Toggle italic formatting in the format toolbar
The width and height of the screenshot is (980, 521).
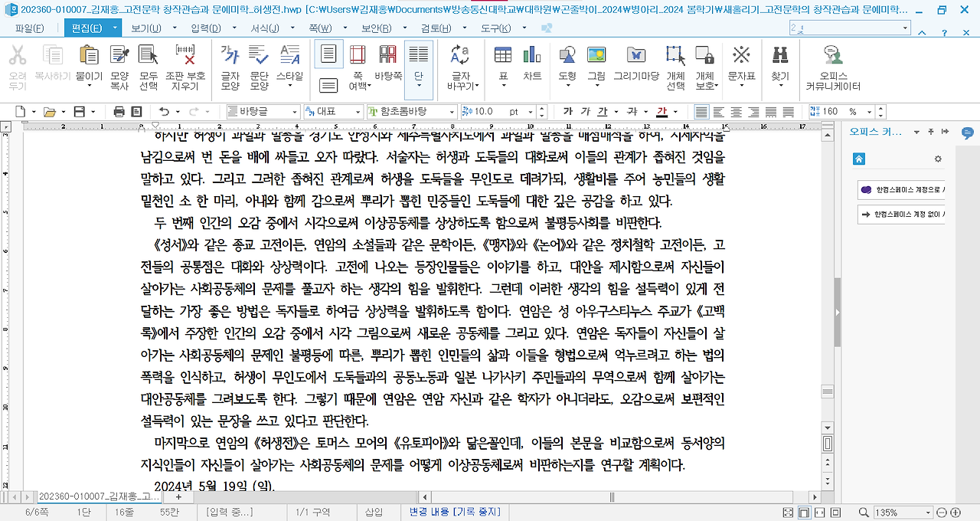586,111
